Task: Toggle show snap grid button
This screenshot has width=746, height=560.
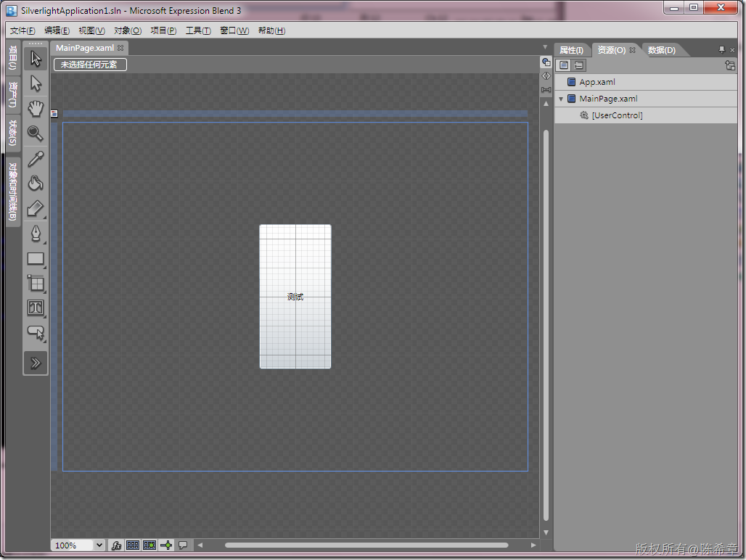Action: pos(133,545)
